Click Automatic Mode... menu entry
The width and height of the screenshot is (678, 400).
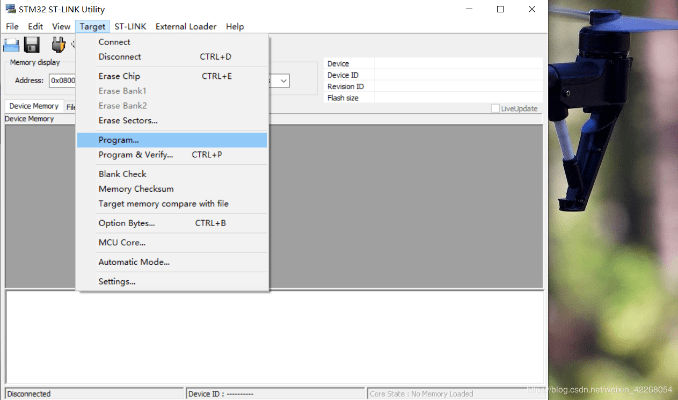(x=134, y=262)
